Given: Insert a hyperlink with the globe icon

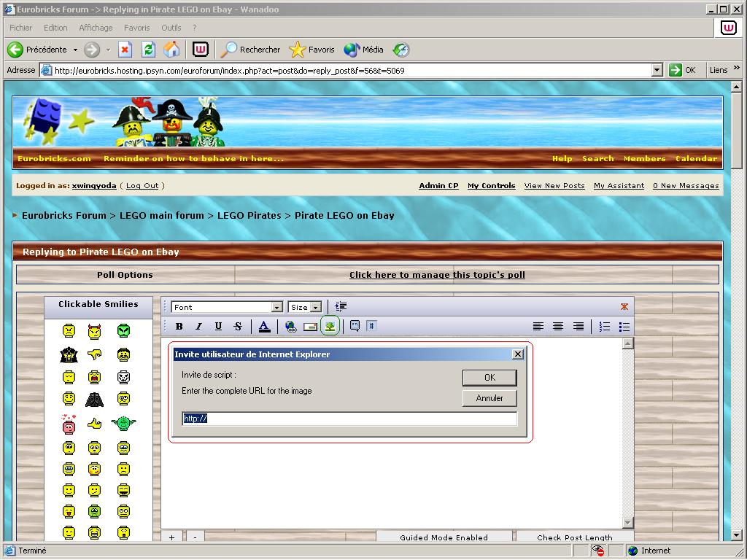Looking at the screenshot, I should coord(291,327).
